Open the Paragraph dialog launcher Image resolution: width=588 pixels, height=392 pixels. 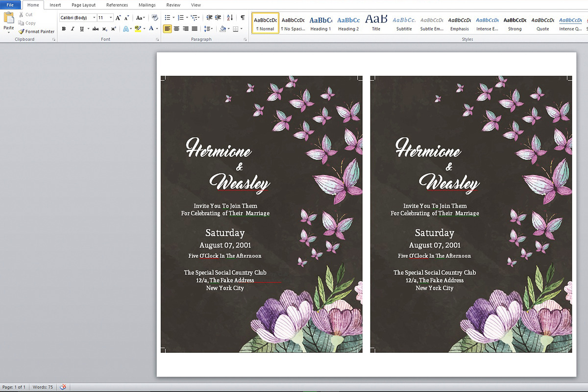pos(246,39)
